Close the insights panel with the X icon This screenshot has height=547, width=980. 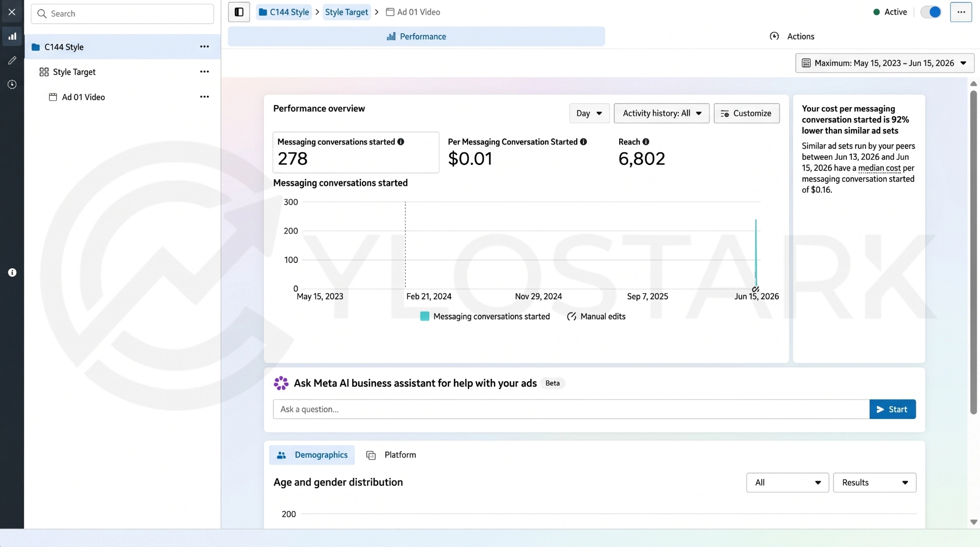(12, 12)
